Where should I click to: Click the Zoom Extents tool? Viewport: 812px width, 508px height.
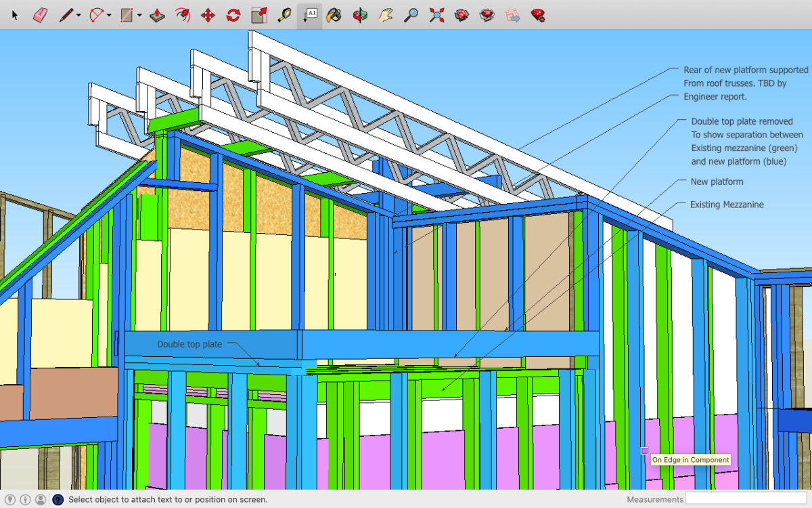click(436, 15)
